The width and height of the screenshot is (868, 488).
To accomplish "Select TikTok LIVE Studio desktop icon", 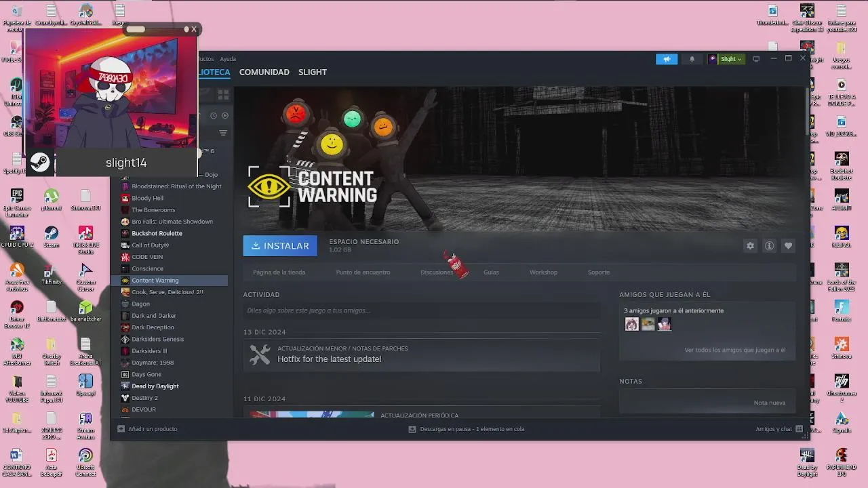I will click(85, 240).
